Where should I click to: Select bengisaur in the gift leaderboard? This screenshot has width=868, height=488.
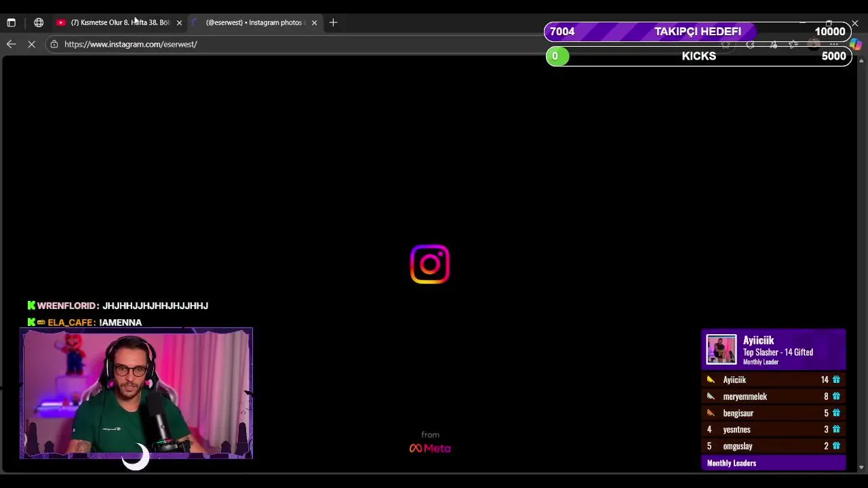(x=773, y=413)
